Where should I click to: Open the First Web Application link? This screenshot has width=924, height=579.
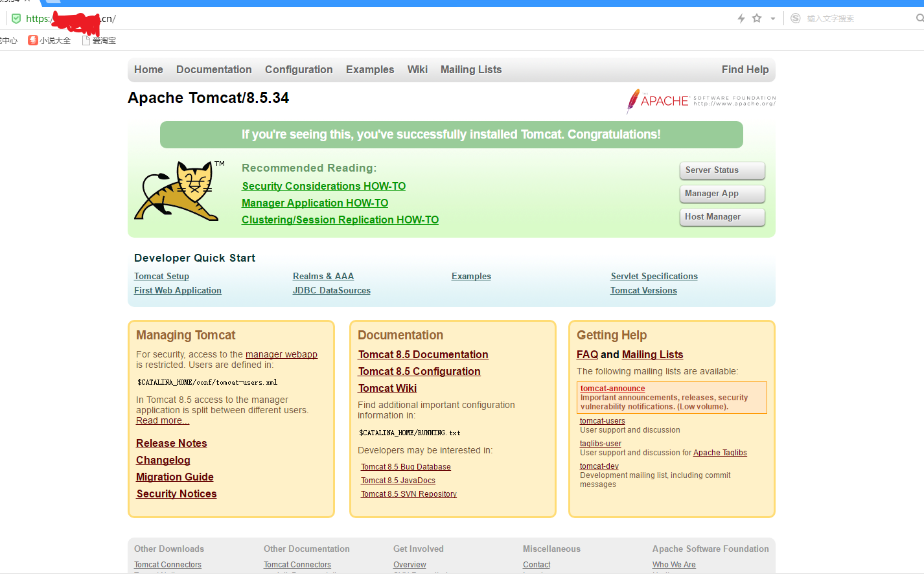tap(178, 290)
